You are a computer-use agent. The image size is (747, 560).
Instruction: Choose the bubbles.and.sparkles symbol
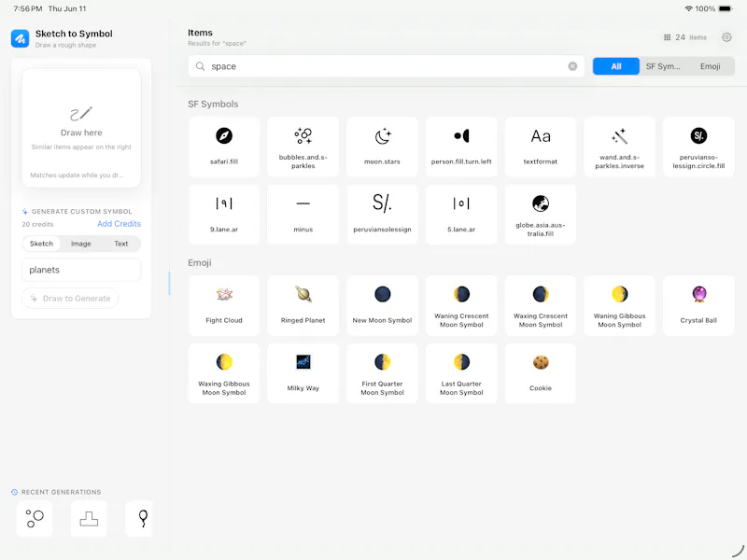tap(303, 147)
